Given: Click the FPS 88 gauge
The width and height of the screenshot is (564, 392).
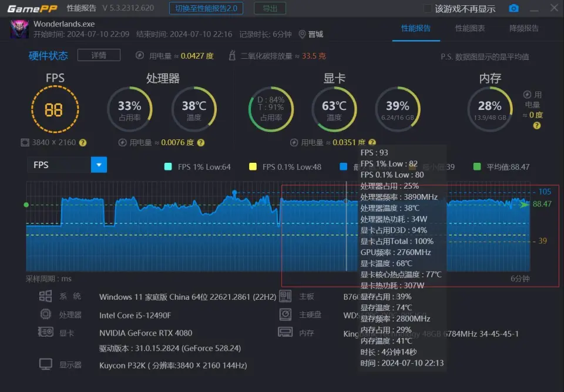Looking at the screenshot, I should tap(55, 109).
